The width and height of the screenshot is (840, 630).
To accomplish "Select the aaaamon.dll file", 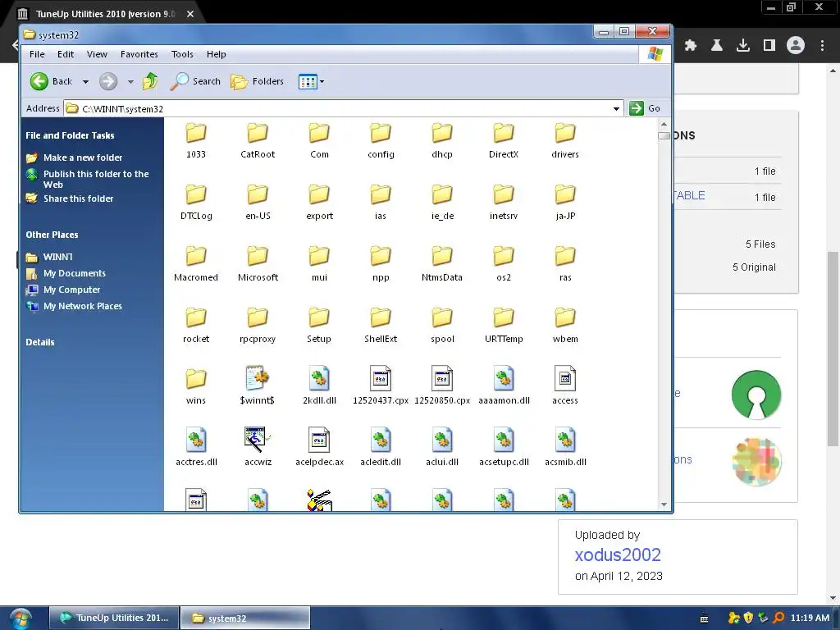I will 504,386.
